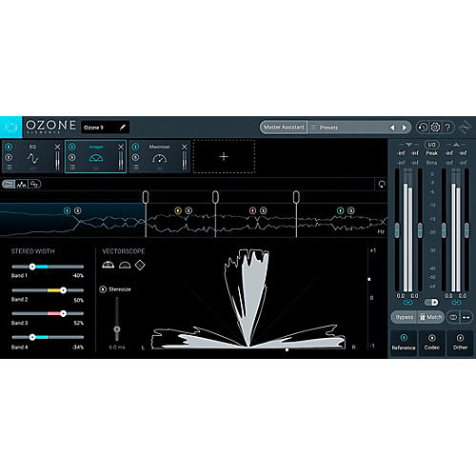
Task: Open the Dither panel
Action: click(x=460, y=342)
